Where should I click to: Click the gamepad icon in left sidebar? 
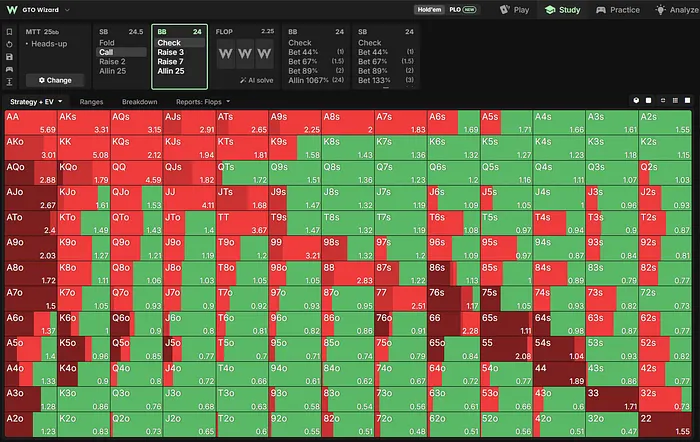coord(9,69)
